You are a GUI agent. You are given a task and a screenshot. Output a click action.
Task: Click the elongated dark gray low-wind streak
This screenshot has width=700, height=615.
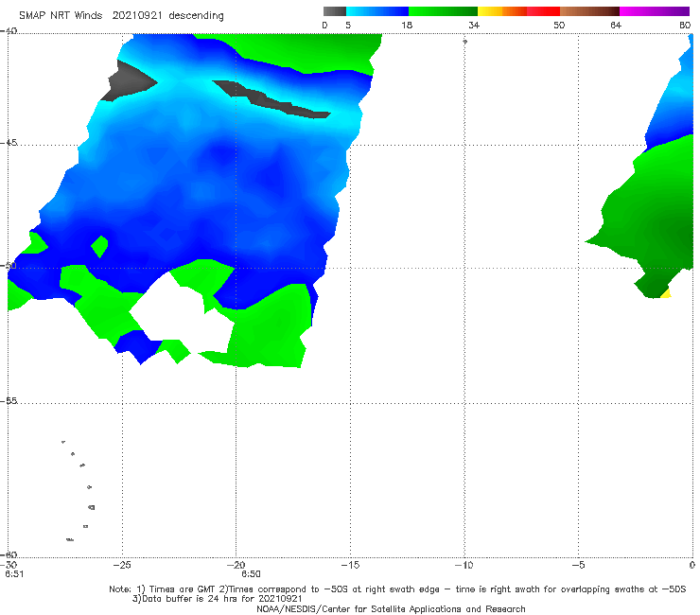[271, 99]
